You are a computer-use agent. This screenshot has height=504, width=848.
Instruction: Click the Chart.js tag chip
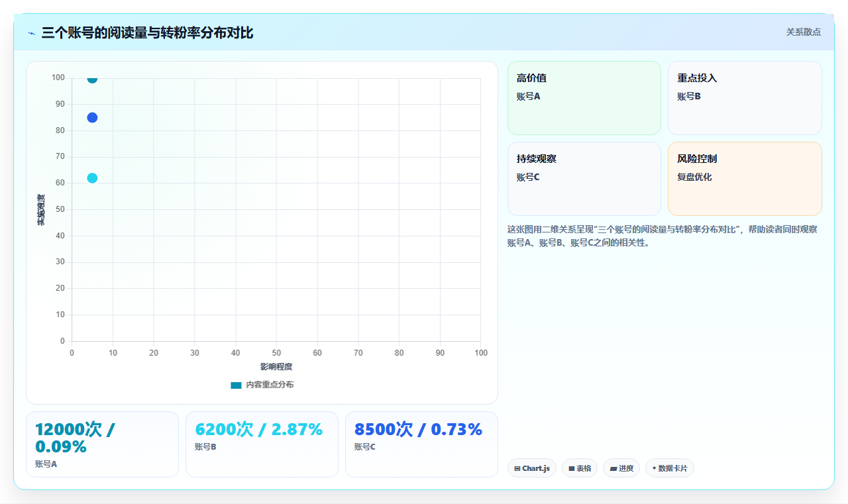click(532, 468)
